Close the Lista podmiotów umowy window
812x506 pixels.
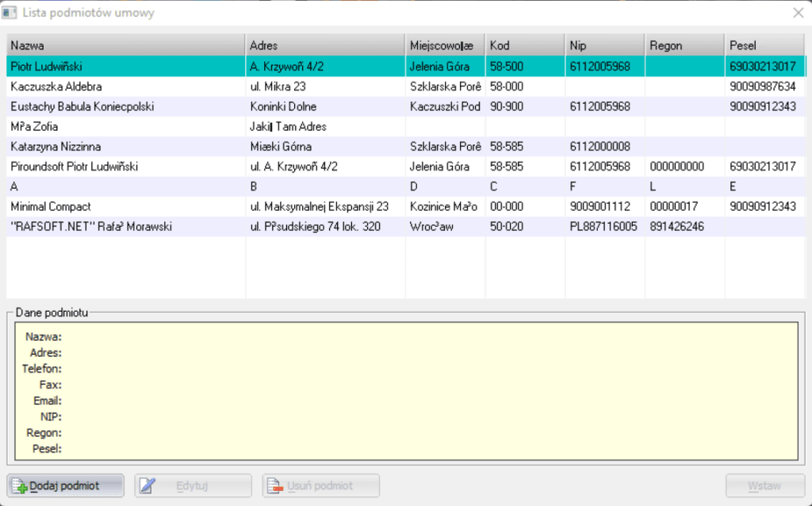click(798, 13)
